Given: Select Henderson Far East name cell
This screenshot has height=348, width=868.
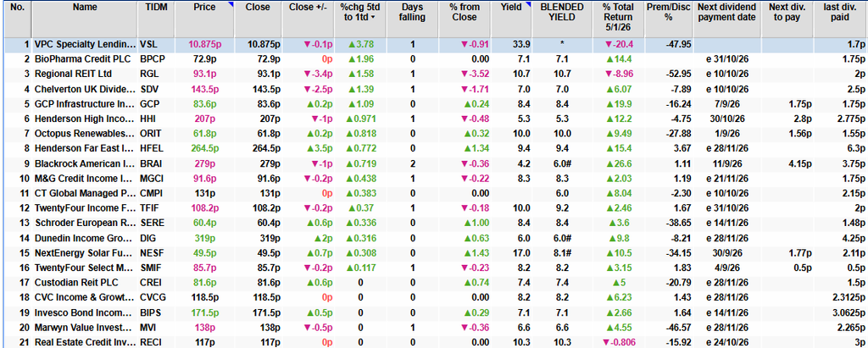Looking at the screenshot, I should (x=85, y=148).
